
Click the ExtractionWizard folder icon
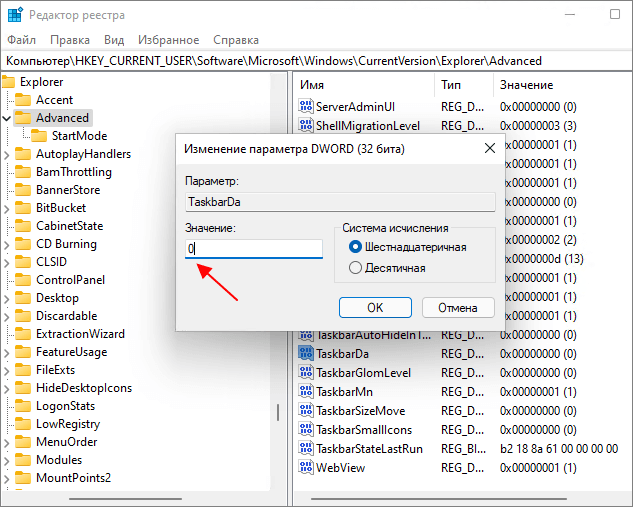pyautogui.click(x=23, y=333)
